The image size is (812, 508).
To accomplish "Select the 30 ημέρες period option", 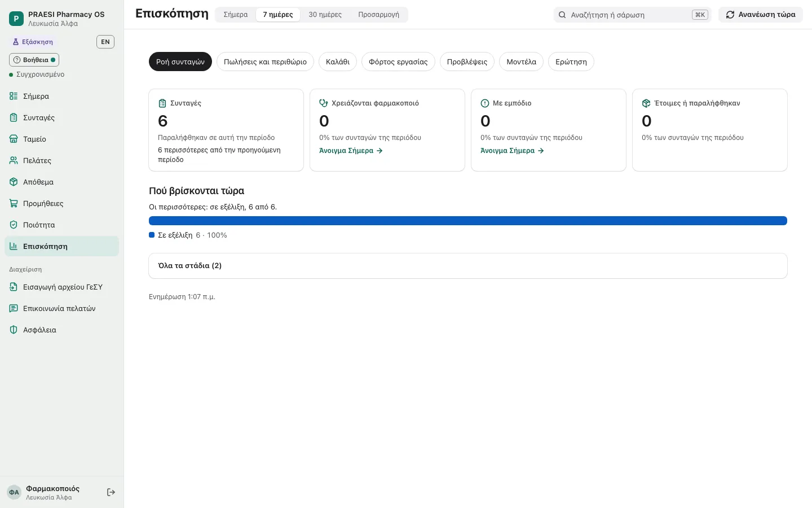I will click(x=325, y=15).
